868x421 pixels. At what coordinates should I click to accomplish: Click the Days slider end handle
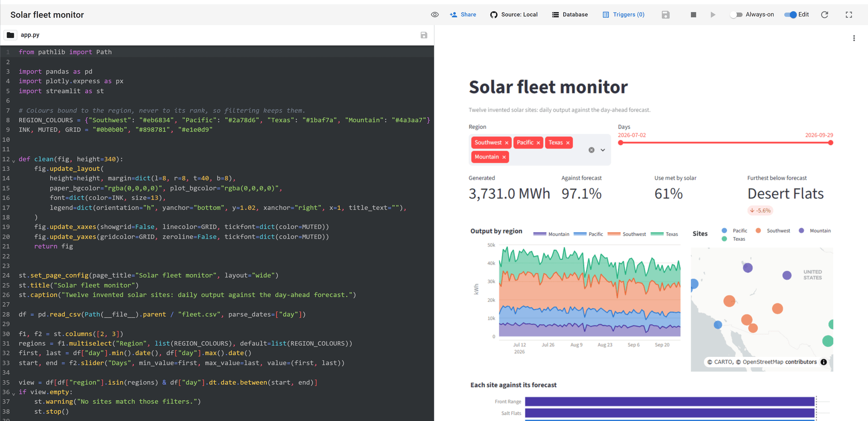(830, 143)
